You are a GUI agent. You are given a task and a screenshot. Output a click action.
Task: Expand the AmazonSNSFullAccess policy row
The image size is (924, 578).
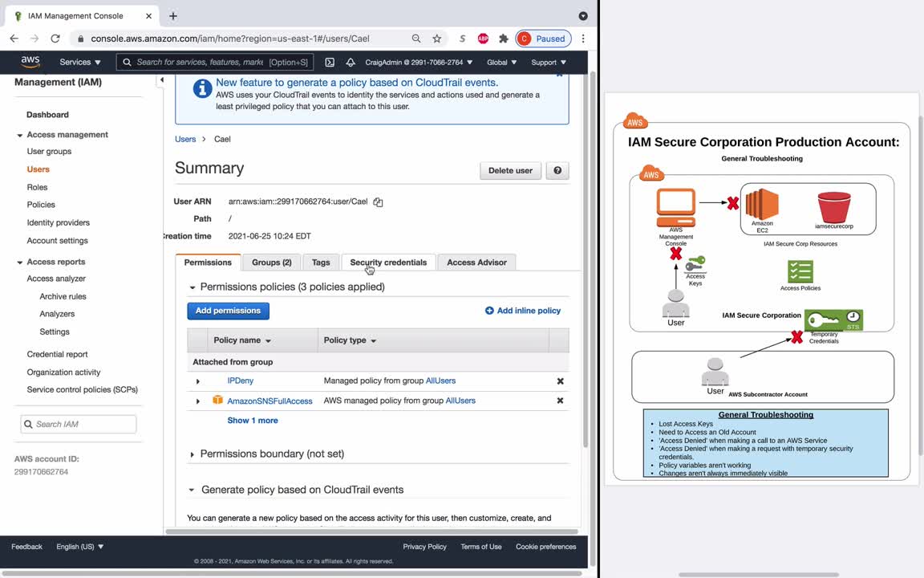point(198,401)
